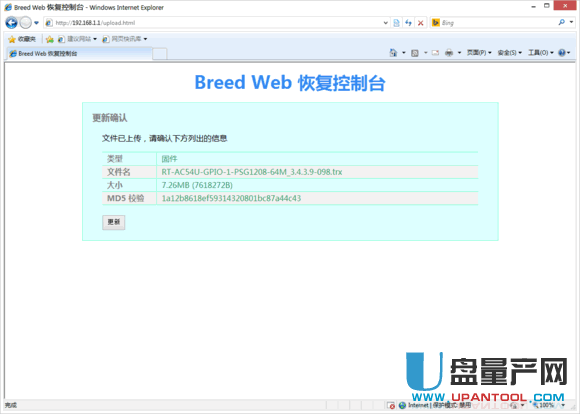Image resolution: width=580 pixels, height=414 pixels.
Task: Open the Home page icon
Action: pos(393,53)
